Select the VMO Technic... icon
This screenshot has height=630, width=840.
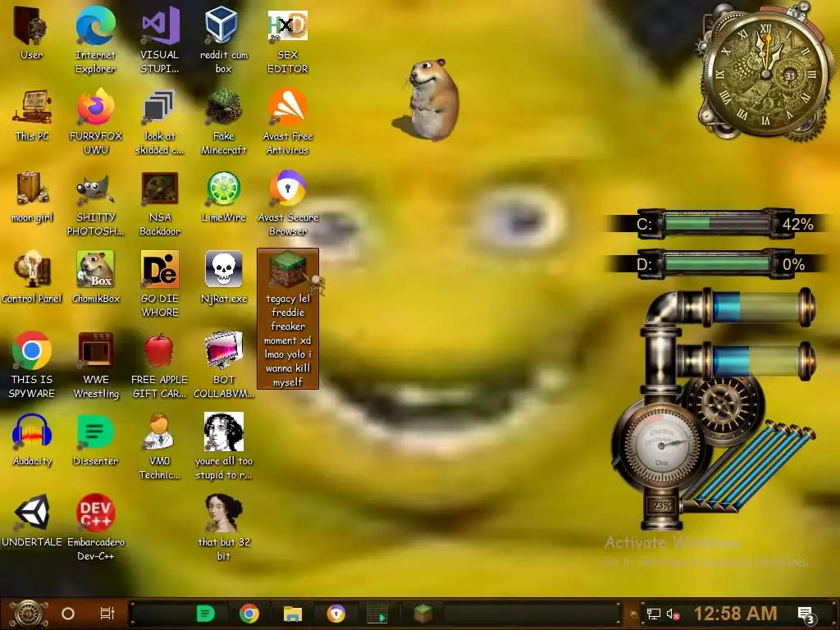click(x=160, y=447)
